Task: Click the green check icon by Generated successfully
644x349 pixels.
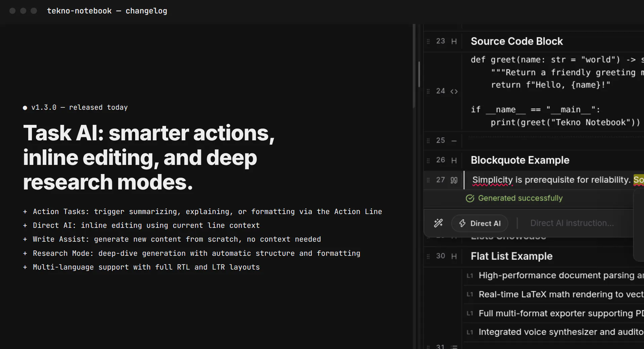Action: [470, 198]
